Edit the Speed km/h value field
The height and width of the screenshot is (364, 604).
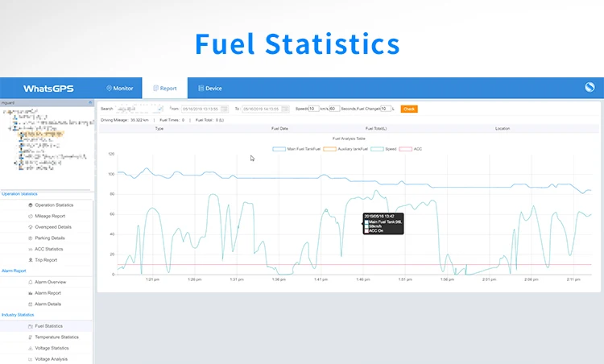pos(313,109)
